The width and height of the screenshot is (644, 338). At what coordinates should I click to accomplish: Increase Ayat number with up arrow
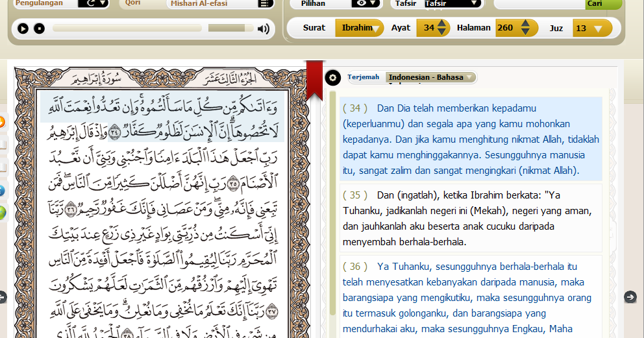click(x=441, y=23)
